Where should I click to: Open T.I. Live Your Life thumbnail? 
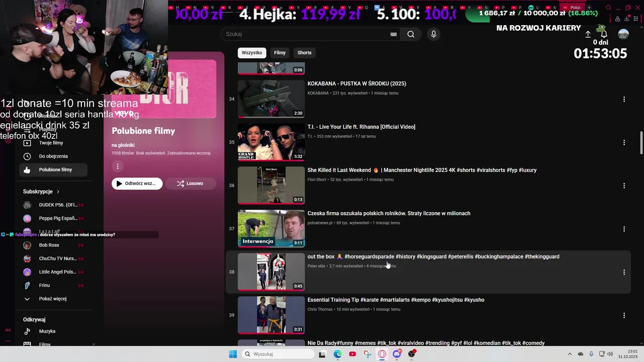pyautogui.click(x=271, y=142)
